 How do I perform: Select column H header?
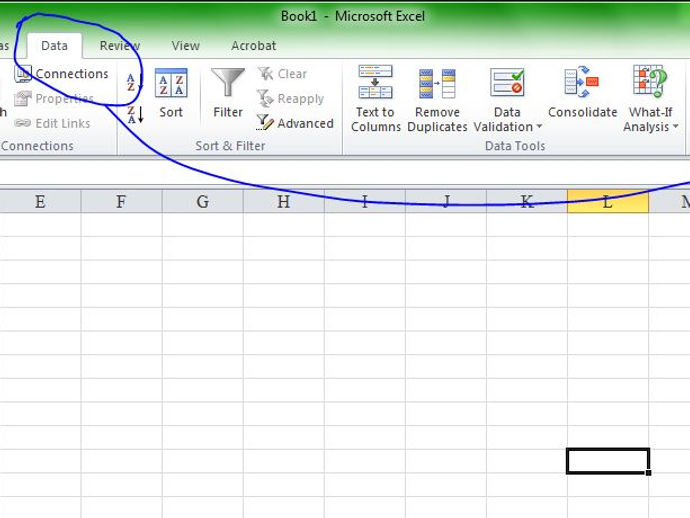(x=283, y=202)
